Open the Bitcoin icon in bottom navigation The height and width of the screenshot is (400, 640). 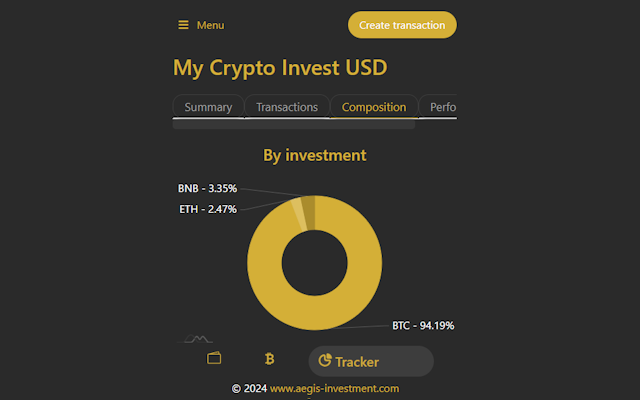[x=269, y=358]
